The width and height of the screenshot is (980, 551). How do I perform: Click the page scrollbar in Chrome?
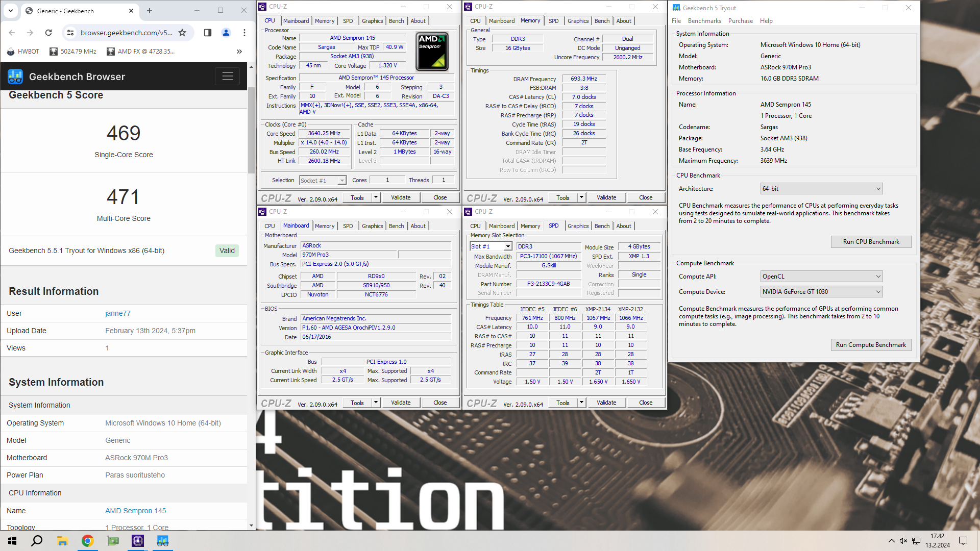[251, 130]
